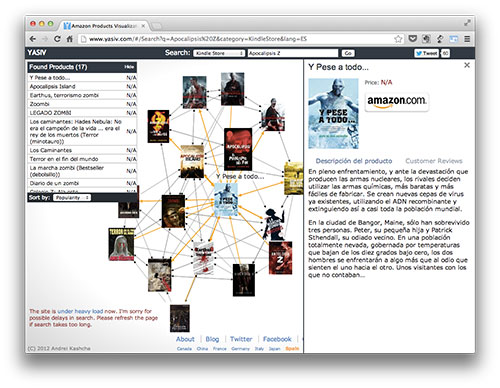Close the Y Pese a todo details panel

(x=467, y=65)
